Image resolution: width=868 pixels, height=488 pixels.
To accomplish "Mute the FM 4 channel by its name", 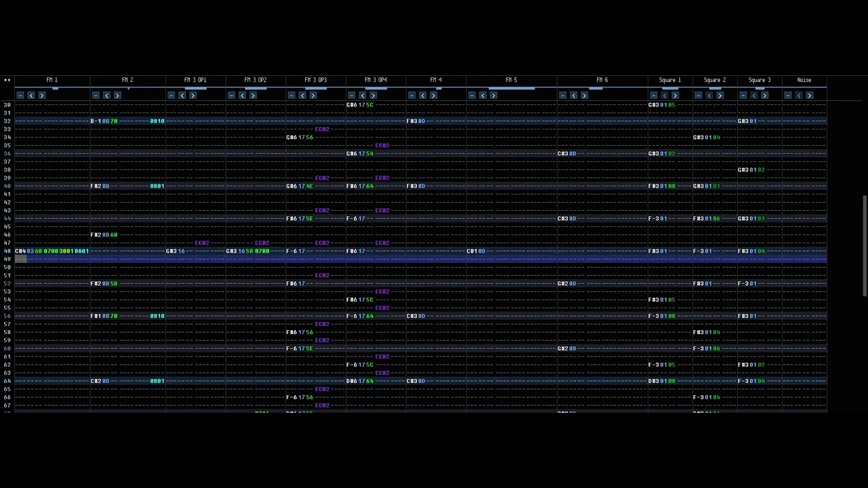I will [436, 80].
